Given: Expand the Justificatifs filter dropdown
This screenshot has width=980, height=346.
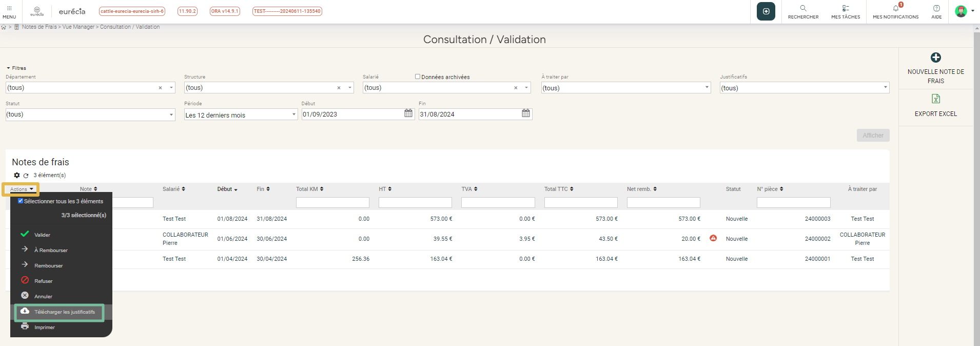Looking at the screenshot, I should (885, 88).
